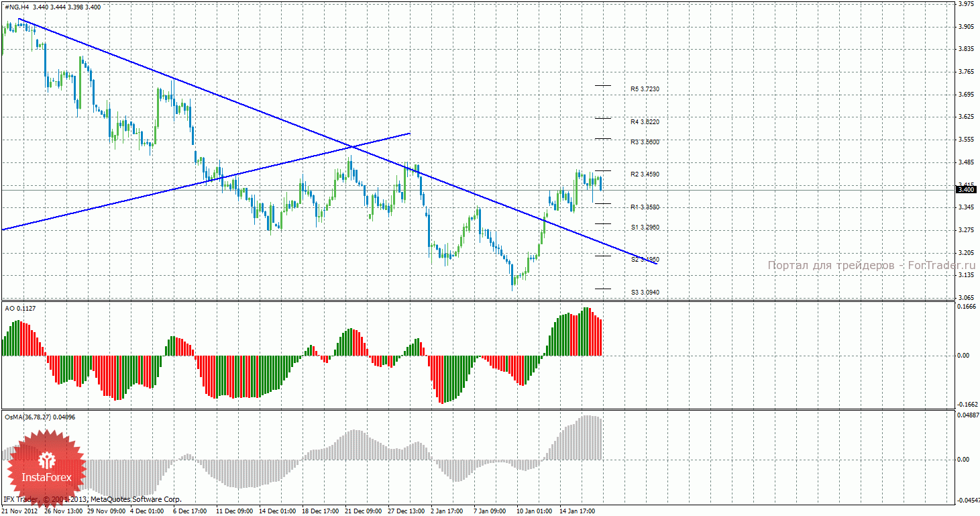The height and width of the screenshot is (516, 980).
Task: Click price scale value 3.835
Action: [966, 50]
